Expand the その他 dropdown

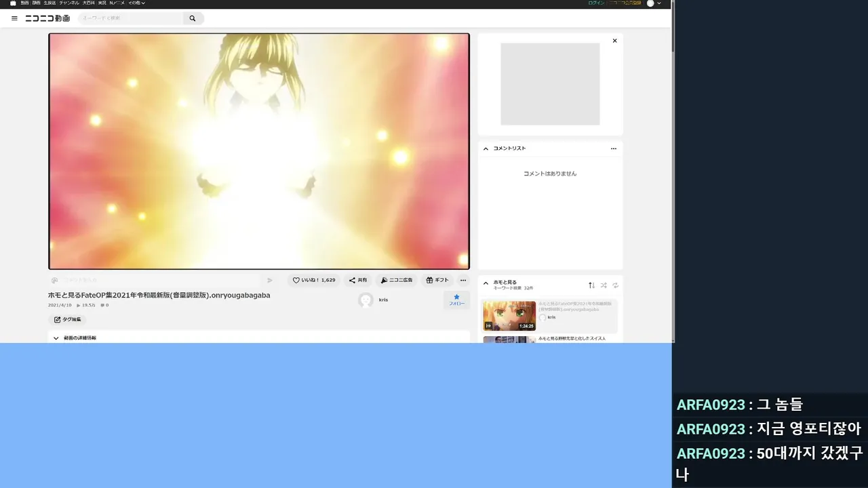pyautogui.click(x=137, y=3)
